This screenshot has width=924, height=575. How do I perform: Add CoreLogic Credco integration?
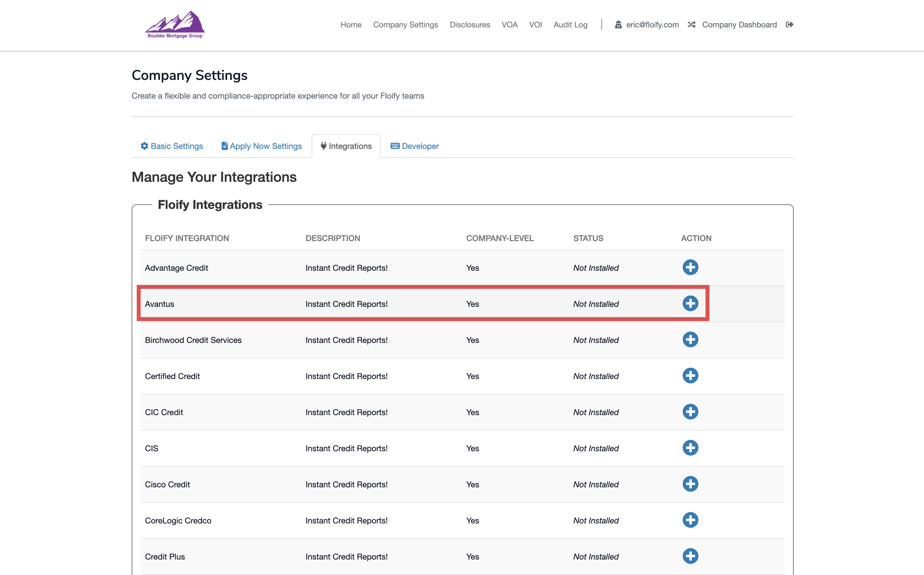click(690, 520)
